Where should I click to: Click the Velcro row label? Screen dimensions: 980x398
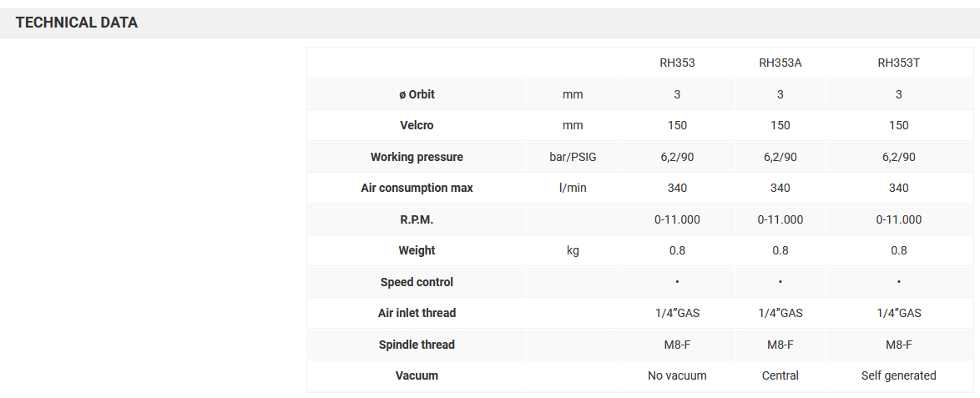417,125
